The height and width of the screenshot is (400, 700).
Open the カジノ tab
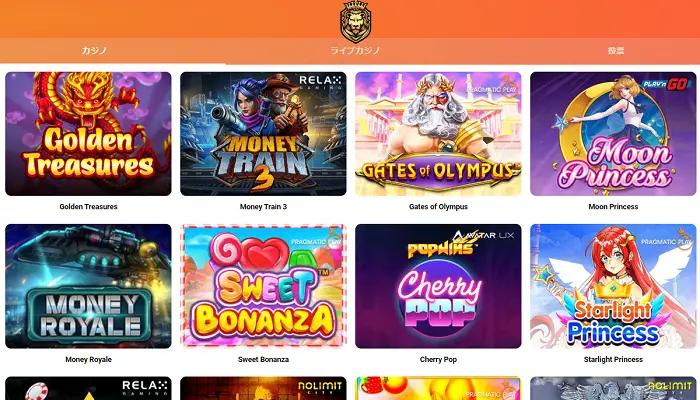[94, 50]
